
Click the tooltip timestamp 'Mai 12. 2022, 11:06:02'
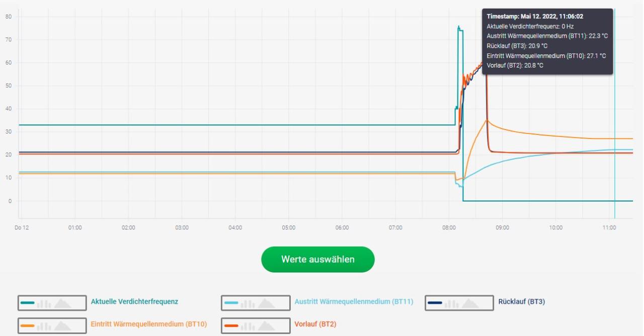[x=552, y=17]
